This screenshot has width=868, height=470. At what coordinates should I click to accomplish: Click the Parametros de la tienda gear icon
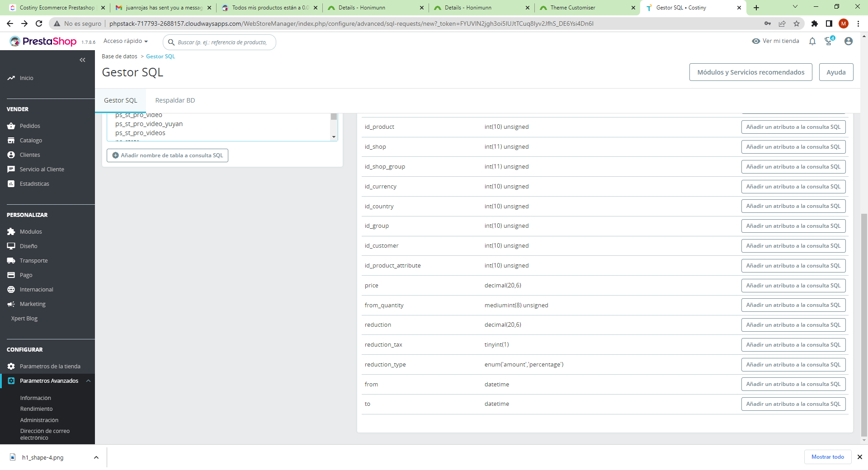click(11, 367)
